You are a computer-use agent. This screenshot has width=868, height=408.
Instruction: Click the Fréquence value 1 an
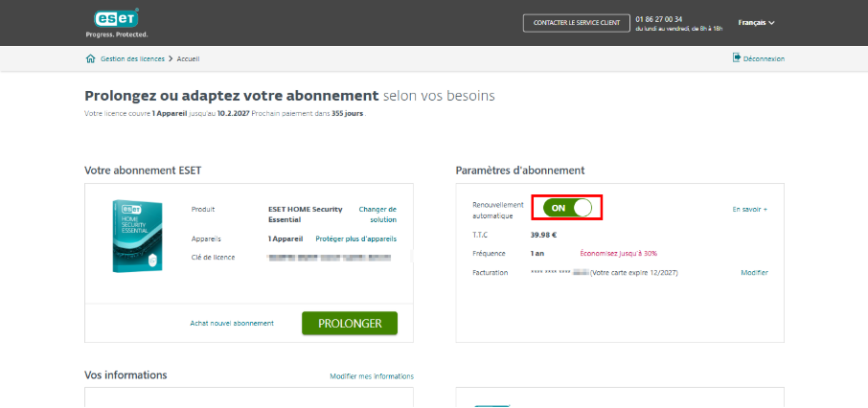click(x=537, y=253)
